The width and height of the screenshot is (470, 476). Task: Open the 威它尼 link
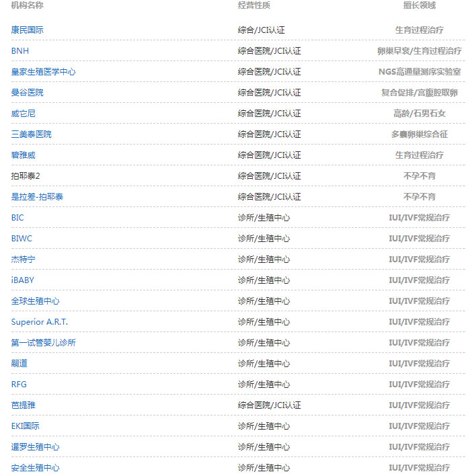pyautogui.click(x=23, y=114)
